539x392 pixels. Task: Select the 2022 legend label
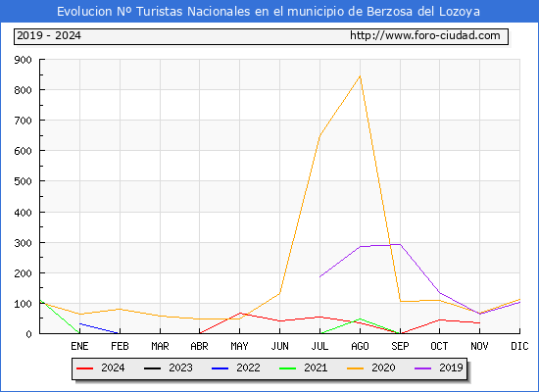[x=248, y=367]
